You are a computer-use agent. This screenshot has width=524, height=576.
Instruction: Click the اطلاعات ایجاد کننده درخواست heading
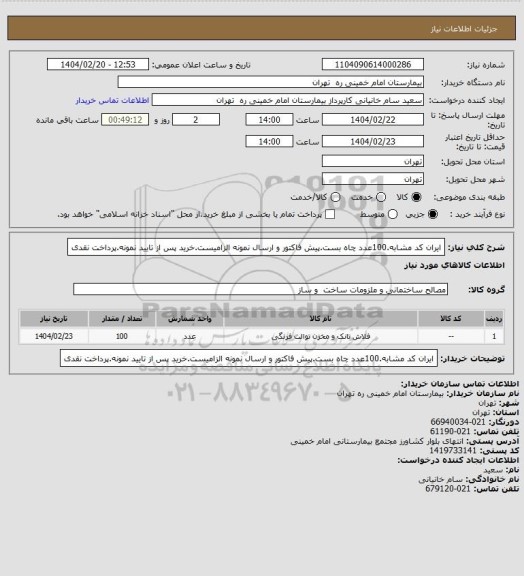458,460
